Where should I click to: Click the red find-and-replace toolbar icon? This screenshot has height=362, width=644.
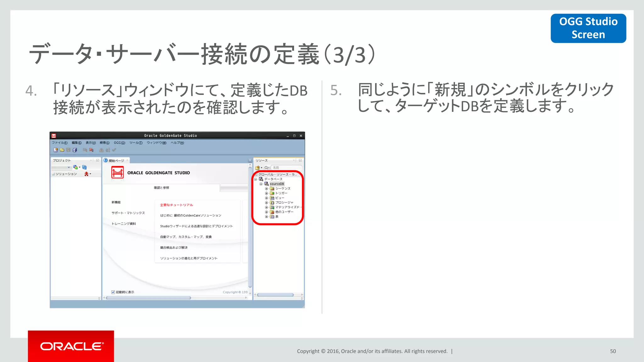coord(91,150)
